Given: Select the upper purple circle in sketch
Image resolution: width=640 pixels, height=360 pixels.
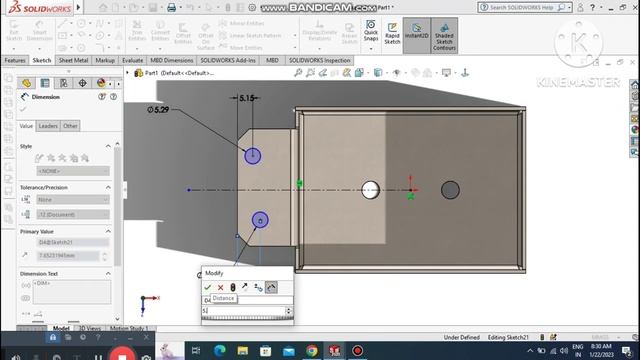Looking at the screenshot, I should click(253, 156).
